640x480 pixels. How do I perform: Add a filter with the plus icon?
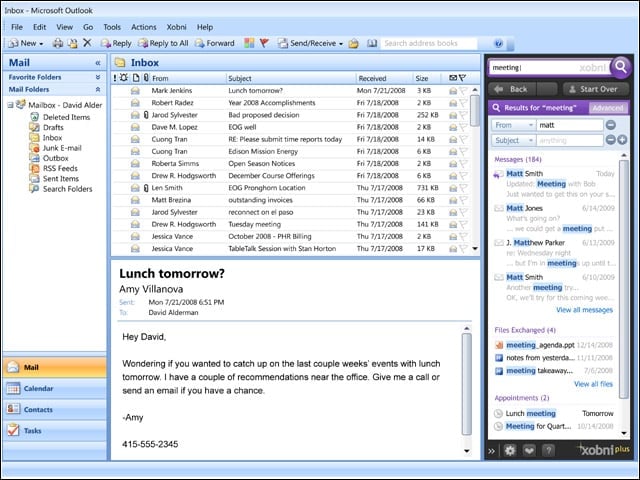622,140
